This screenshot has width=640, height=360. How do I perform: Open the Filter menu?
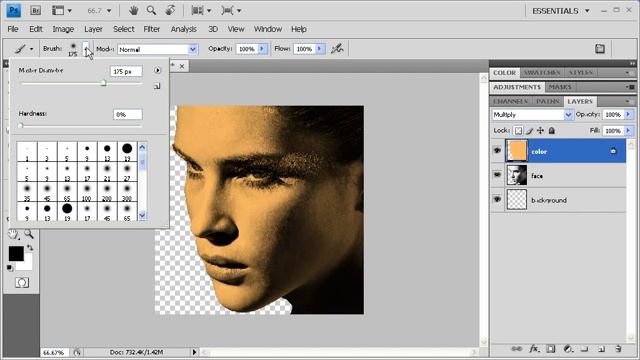(151, 29)
